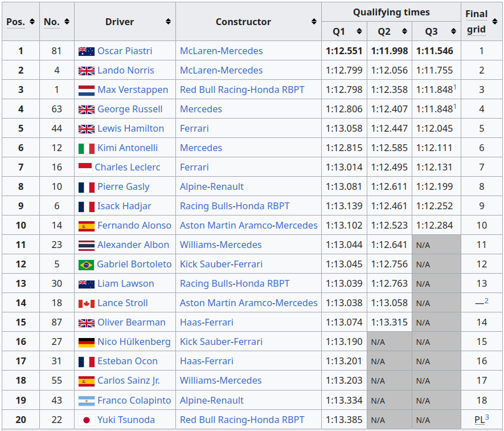The image size is (504, 431).
Task: Click the Italian flag beside Kimi Antonelli
Action: click(x=87, y=148)
